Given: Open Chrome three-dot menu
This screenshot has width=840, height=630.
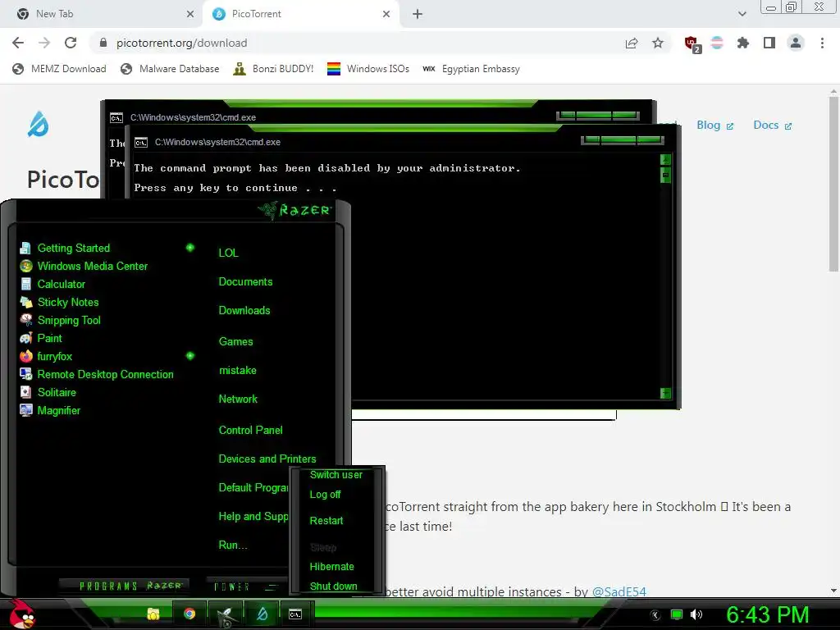Looking at the screenshot, I should [822, 43].
